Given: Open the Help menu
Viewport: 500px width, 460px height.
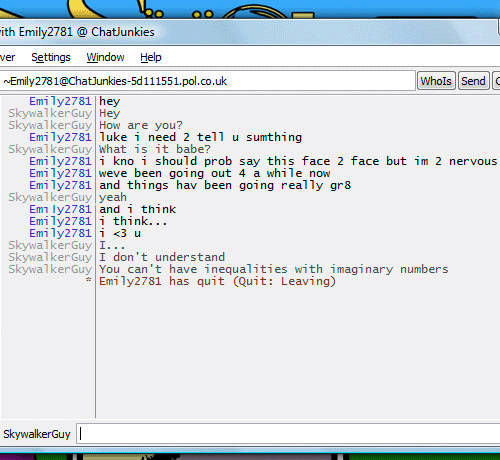Looking at the screenshot, I should click(151, 57).
